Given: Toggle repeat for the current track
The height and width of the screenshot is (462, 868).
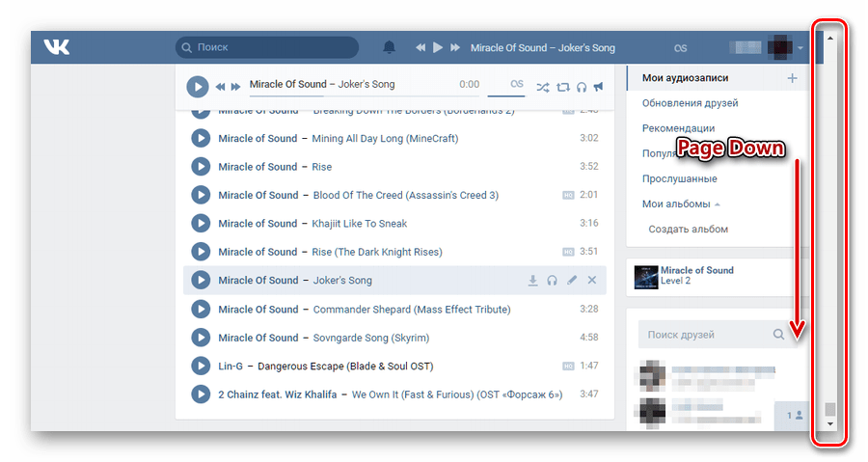Looking at the screenshot, I should tap(563, 87).
